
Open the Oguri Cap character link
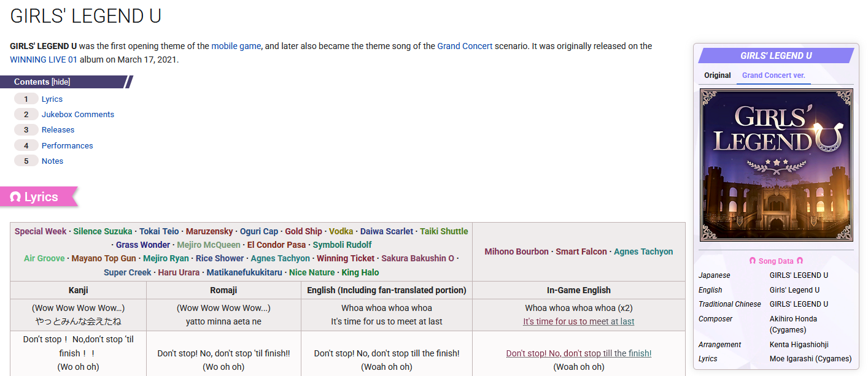point(259,231)
